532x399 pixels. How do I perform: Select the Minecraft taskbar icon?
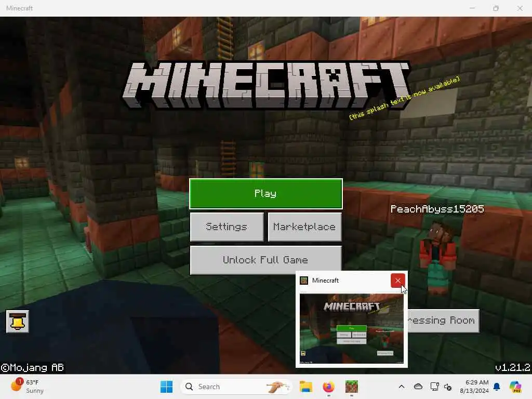click(352, 387)
